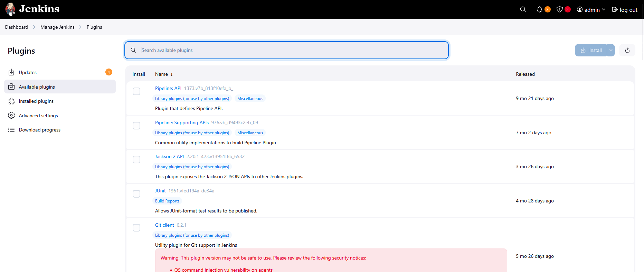
Task: Open the Git client plugin link
Action: click(164, 225)
